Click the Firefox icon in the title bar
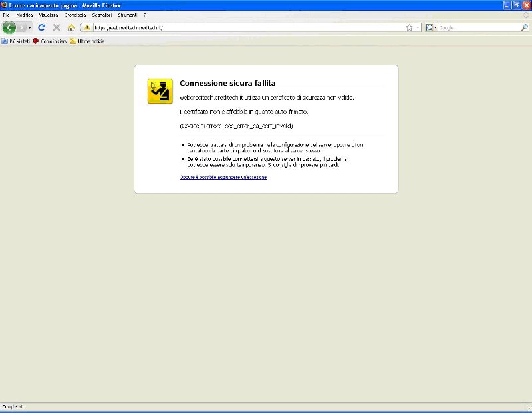The width and height of the screenshot is (532, 413). [x=4, y=5]
